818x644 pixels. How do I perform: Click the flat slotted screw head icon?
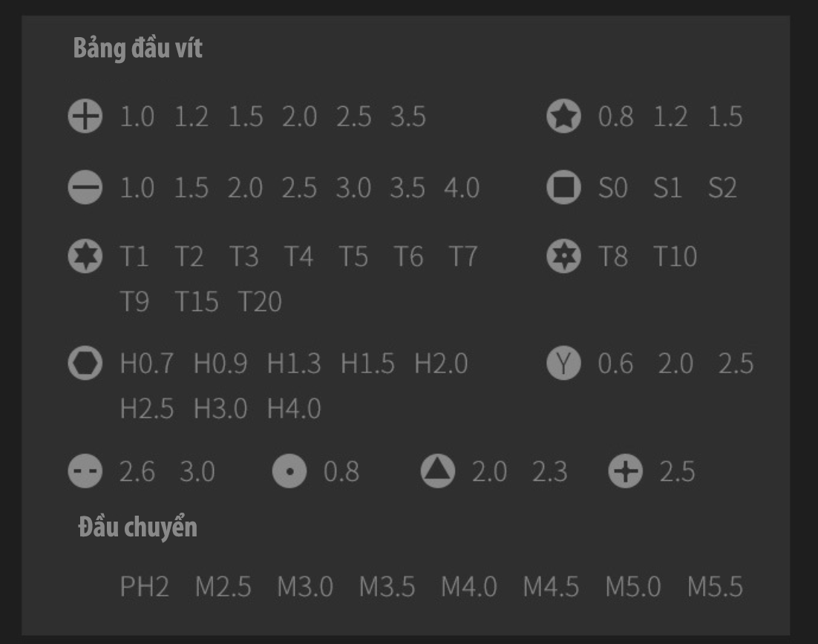[85, 187]
